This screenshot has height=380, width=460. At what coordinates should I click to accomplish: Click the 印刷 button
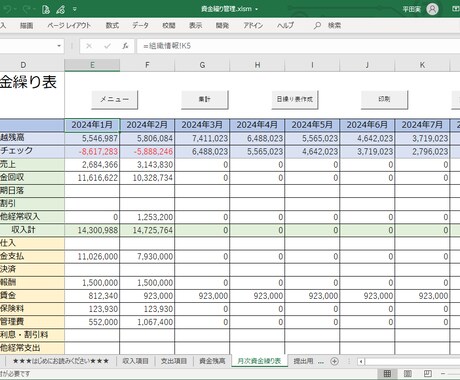384,99
